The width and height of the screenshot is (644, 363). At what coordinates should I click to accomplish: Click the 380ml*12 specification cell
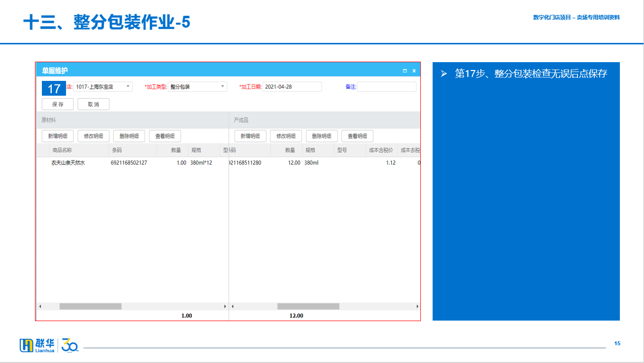point(201,163)
